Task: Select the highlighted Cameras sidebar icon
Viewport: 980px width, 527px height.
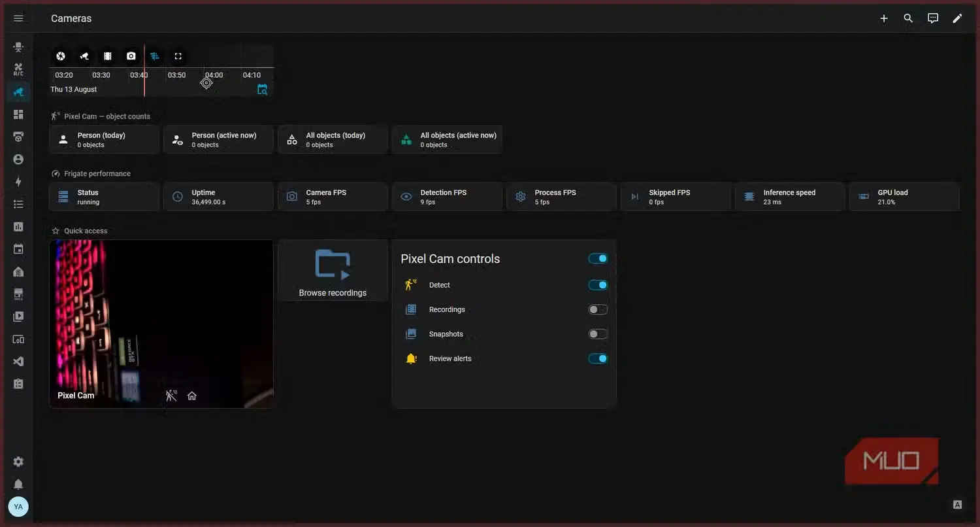Action: [18, 92]
